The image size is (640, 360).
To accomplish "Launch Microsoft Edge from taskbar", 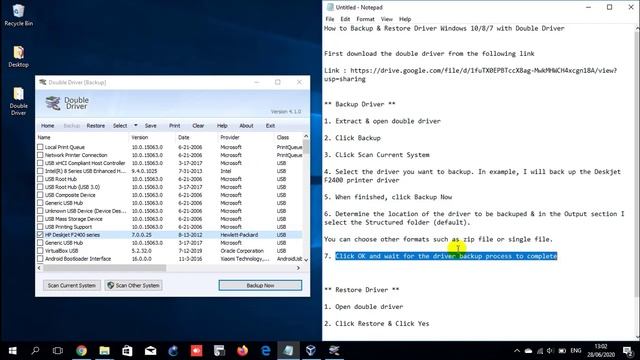I will [266, 351].
